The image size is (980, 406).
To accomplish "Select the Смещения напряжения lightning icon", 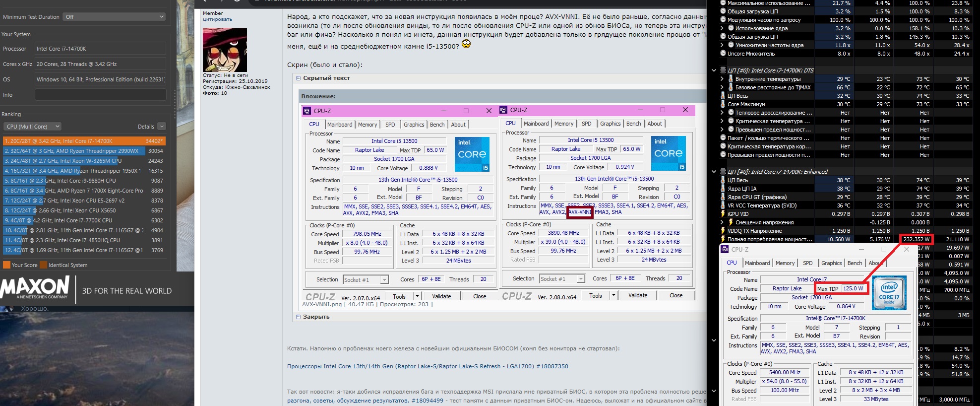I will (x=731, y=222).
